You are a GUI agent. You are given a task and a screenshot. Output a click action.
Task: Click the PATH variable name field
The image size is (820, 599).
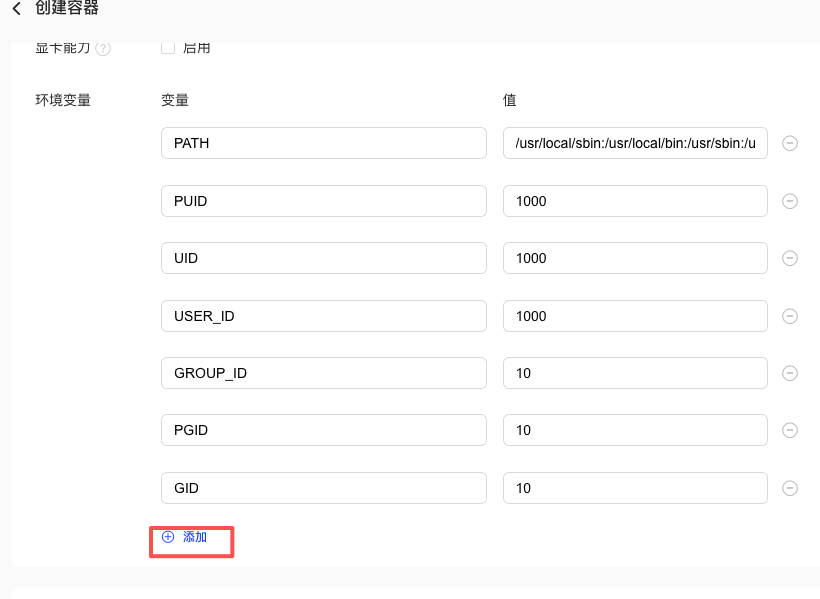point(323,143)
